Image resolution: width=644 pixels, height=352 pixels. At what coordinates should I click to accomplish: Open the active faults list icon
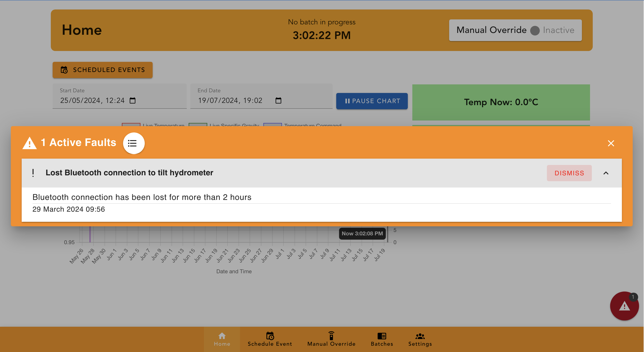tap(133, 143)
